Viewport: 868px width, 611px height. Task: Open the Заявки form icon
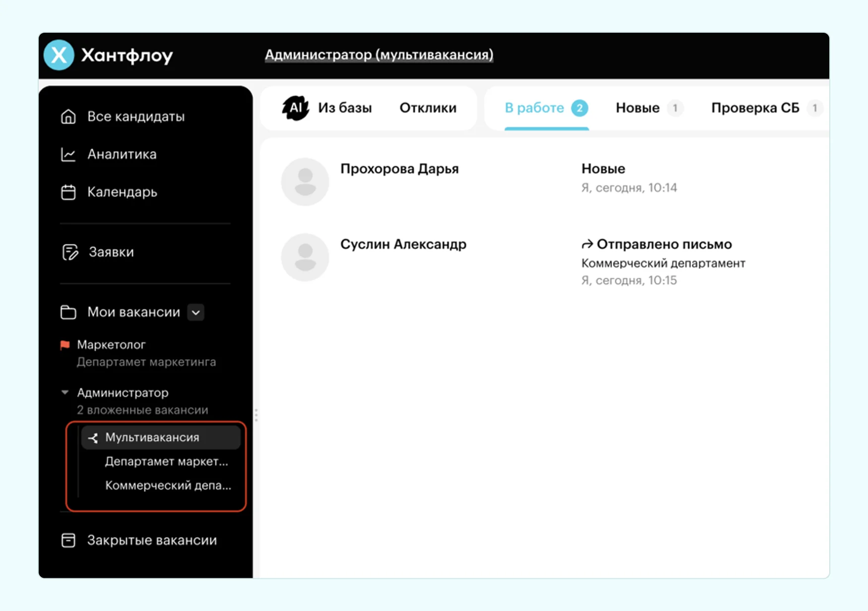pyautogui.click(x=70, y=252)
